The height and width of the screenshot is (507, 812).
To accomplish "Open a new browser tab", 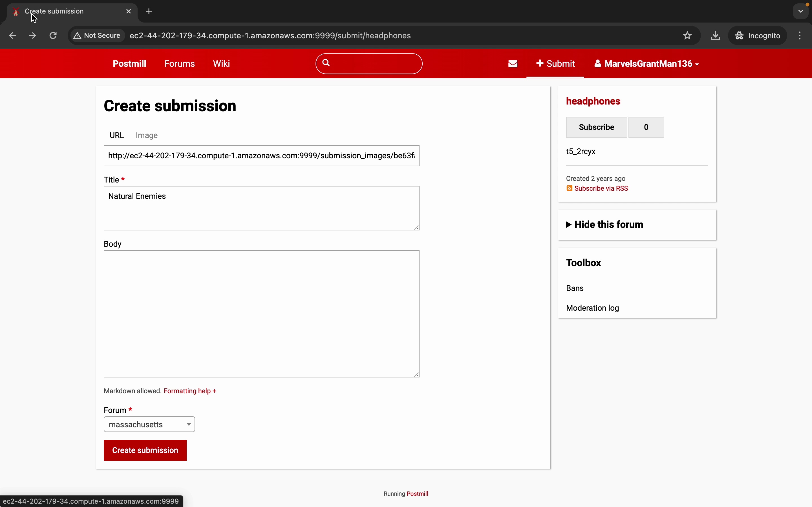I will (149, 11).
